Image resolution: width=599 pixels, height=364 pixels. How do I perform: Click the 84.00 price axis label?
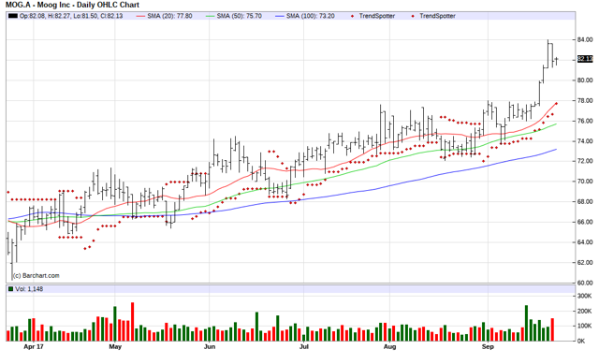click(x=585, y=39)
